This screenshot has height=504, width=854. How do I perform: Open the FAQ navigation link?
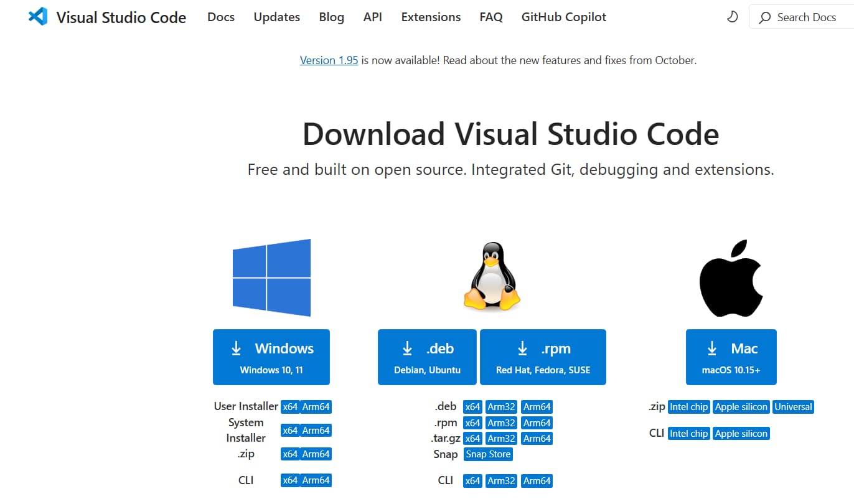tap(491, 17)
